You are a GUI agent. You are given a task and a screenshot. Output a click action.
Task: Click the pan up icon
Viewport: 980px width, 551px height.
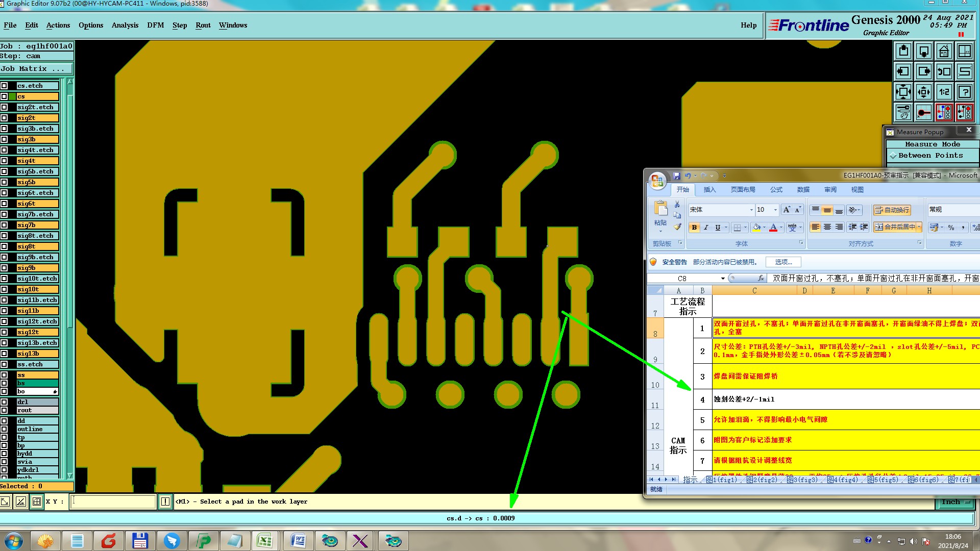903,52
